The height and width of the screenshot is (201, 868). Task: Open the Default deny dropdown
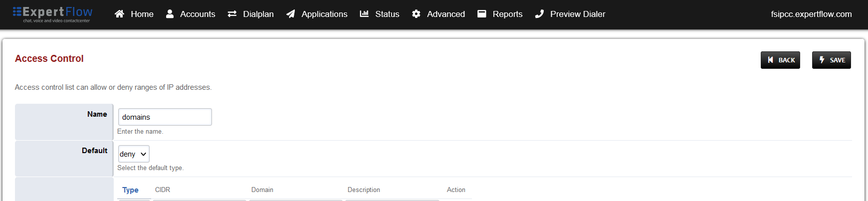click(134, 154)
